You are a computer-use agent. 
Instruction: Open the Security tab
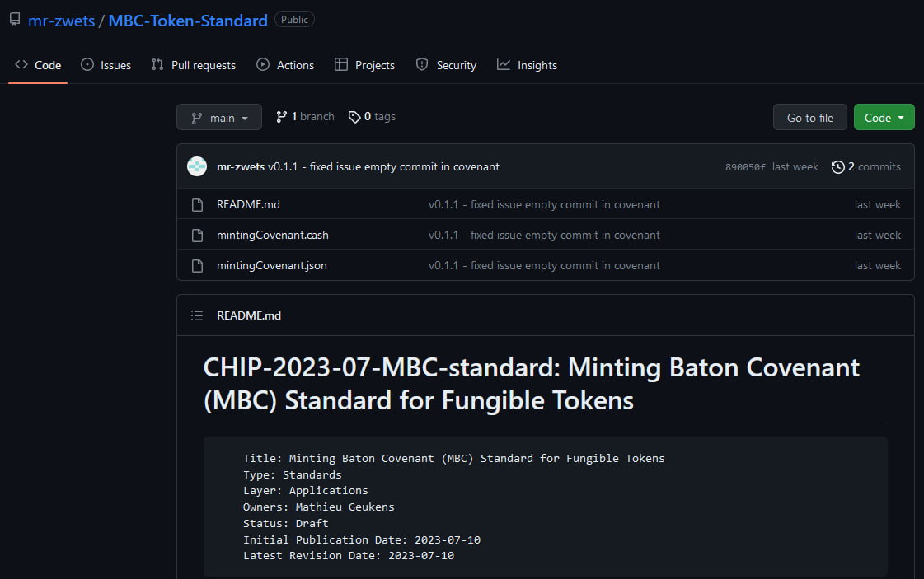tap(446, 65)
